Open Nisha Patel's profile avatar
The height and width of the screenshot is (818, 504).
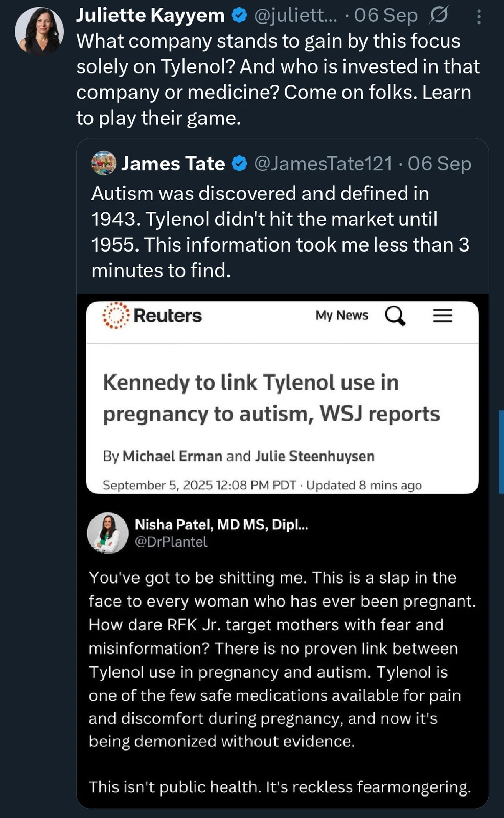108,533
